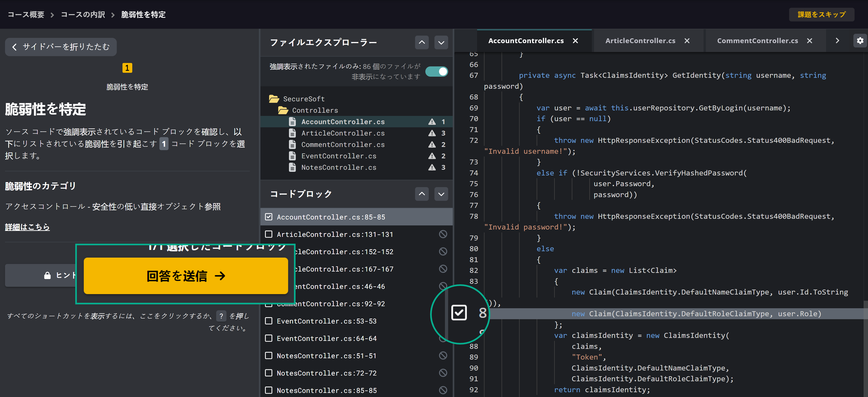Screen dimensions: 868x397
Task: Show more tabs with right chevron
Action: (837, 41)
